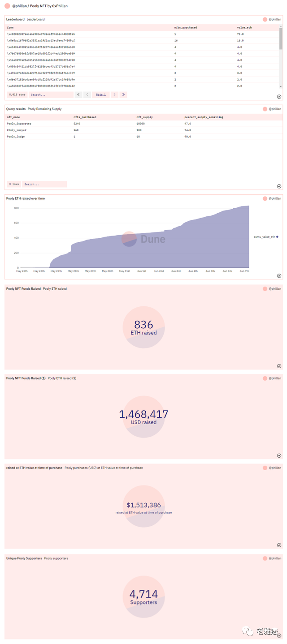Open @phillan link in Leaderboard panel

tap(274, 20)
